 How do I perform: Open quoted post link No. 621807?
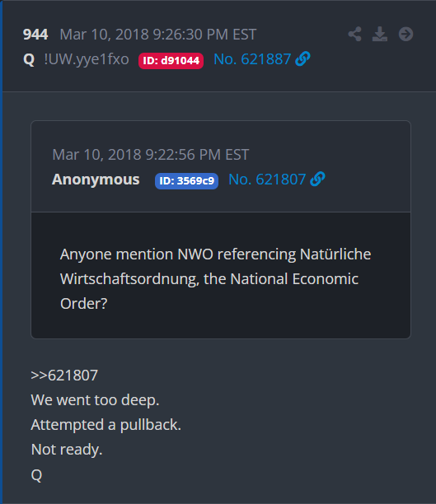click(267, 180)
